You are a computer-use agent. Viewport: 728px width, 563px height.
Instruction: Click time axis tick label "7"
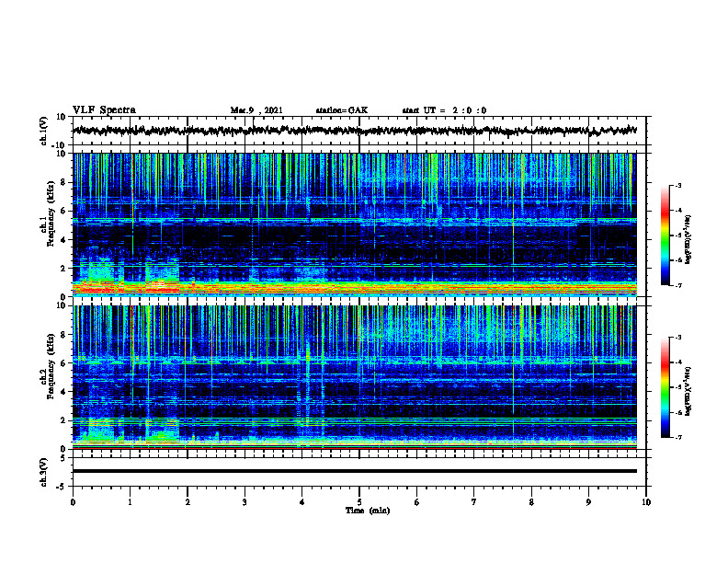474,502
